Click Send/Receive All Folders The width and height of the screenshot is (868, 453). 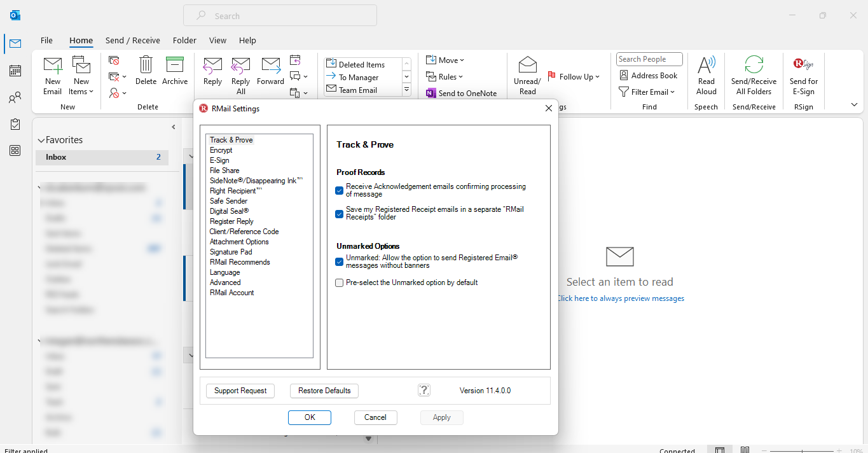coord(754,76)
